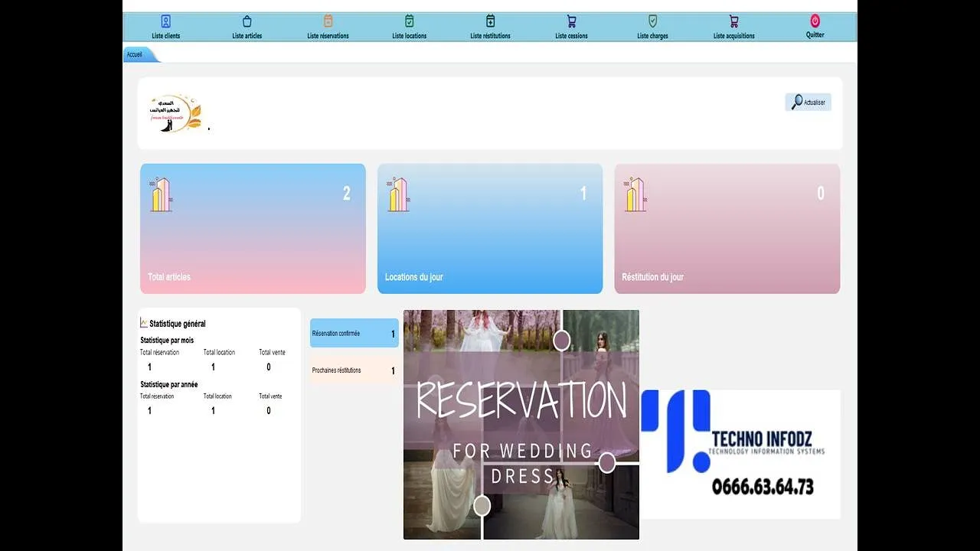Screen dimensions: 980x551
Task: Open the Liste cessions cart icon
Action: pos(571,21)
